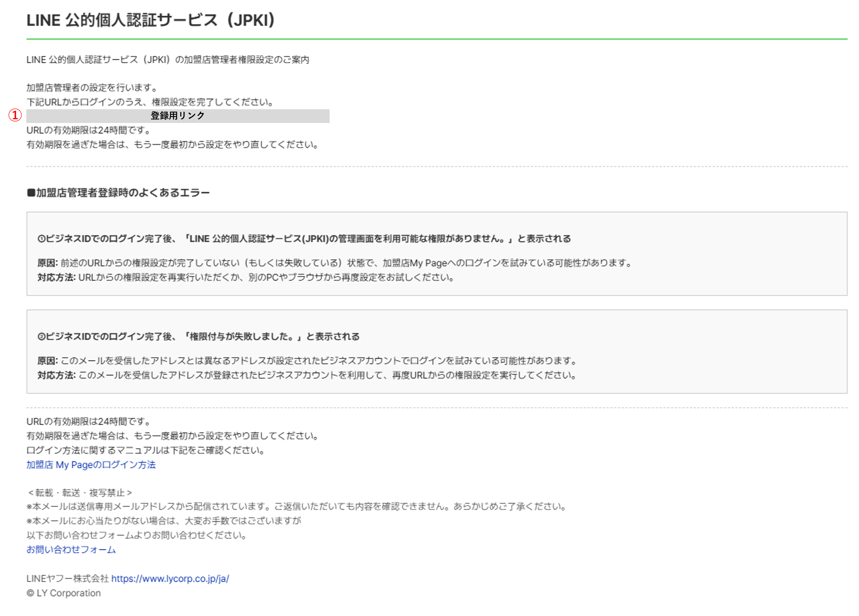Click 対応方法 label in the first error box
Screen dimensions: 859x616
click(57, 278)
